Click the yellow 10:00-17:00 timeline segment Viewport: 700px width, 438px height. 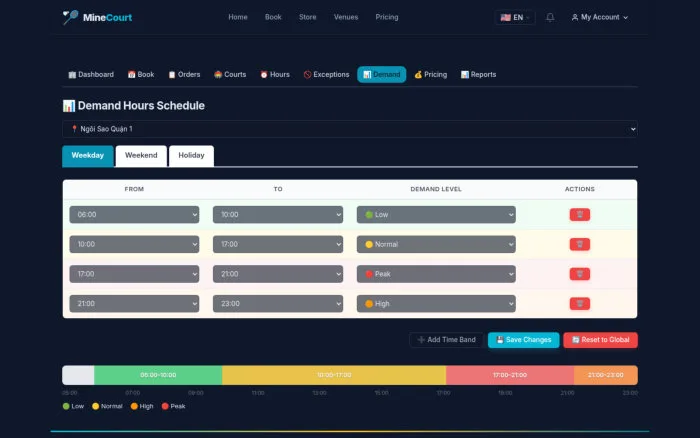(x=334, y=375)
